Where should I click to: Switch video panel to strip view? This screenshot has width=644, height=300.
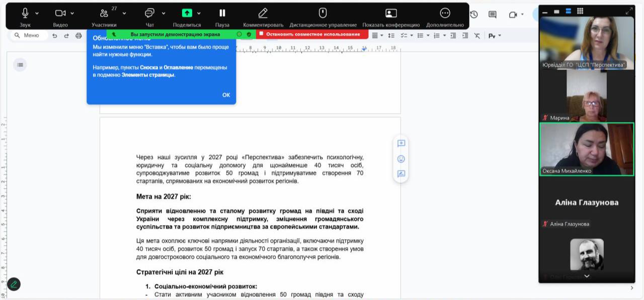pos(568,11)
